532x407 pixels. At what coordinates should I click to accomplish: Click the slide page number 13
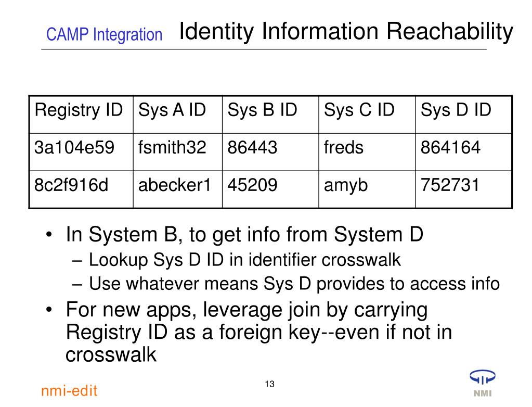pyautogui.click(x=270, y=384)
